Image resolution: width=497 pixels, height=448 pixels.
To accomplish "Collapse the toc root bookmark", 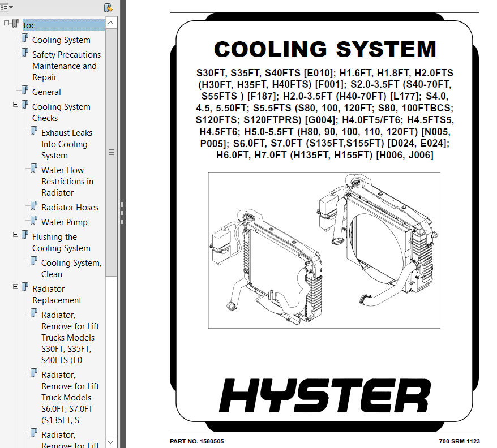I will point(6,23).
